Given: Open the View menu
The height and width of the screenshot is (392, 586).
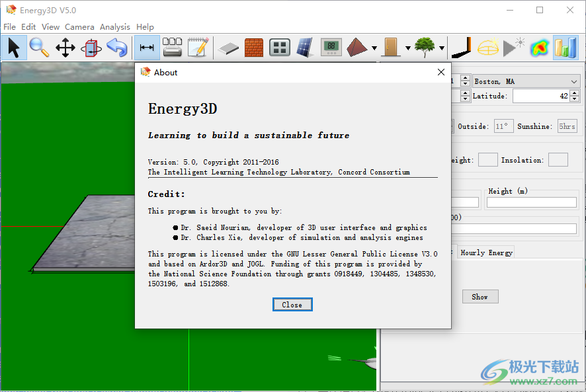Looking at the screenshot, I should 50,27.
